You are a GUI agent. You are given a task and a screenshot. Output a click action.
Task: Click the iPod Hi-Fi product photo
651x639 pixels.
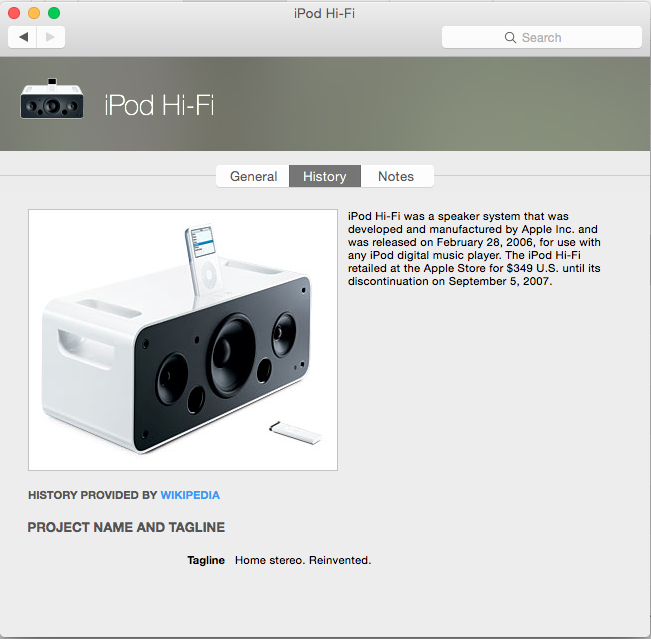pos(183,340)
